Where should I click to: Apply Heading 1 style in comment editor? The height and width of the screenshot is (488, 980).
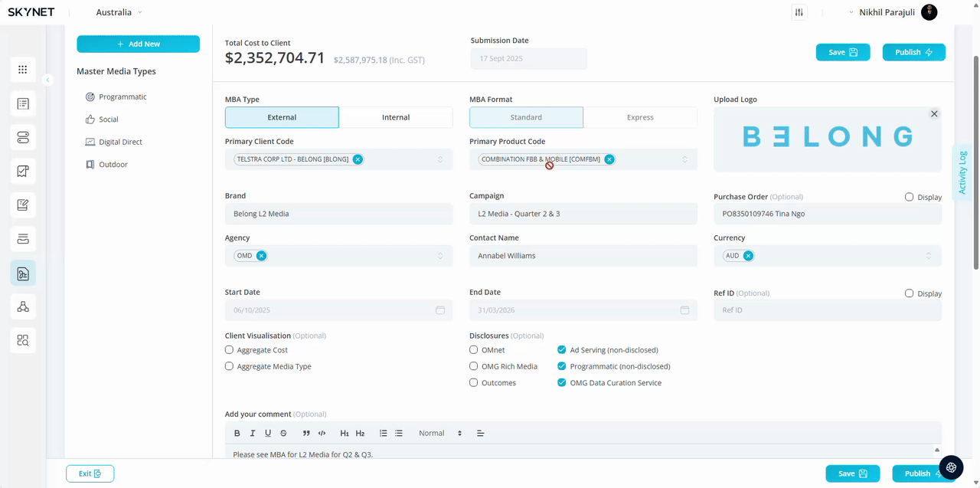click(x=345, y=434)
